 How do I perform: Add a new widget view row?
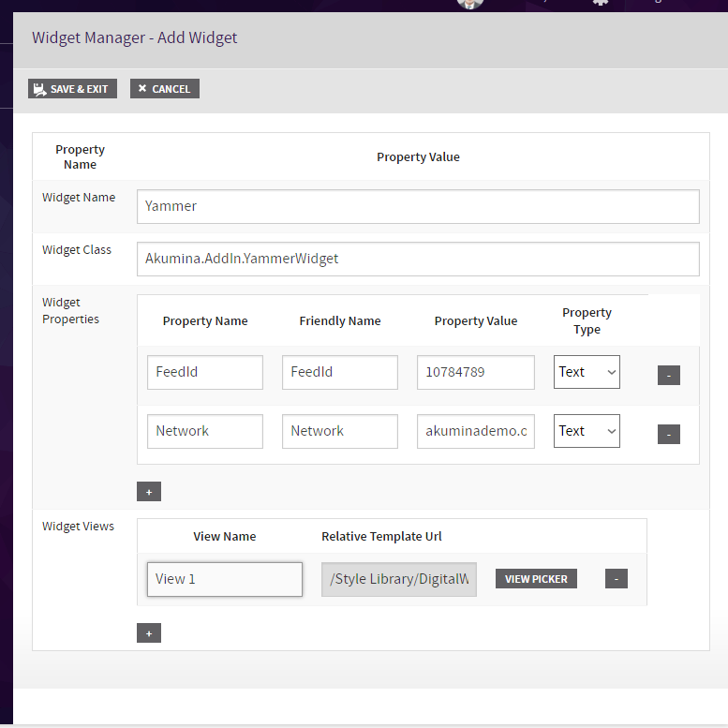(x=148, y=633)
